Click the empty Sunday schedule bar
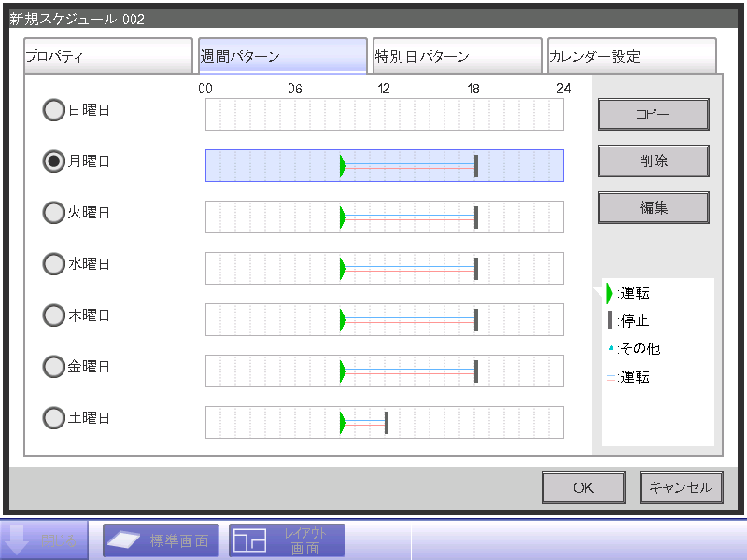747x560 pixels. 384,115
